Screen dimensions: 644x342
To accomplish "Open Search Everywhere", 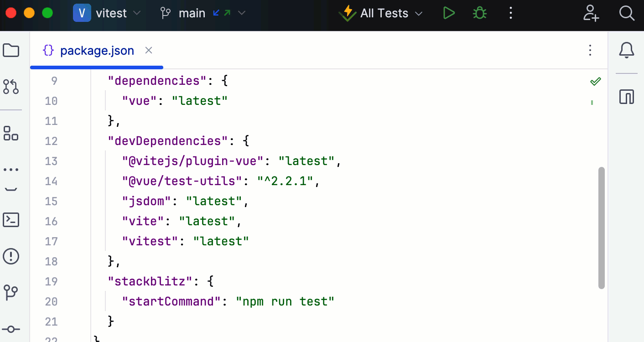I will click(627, 13).
